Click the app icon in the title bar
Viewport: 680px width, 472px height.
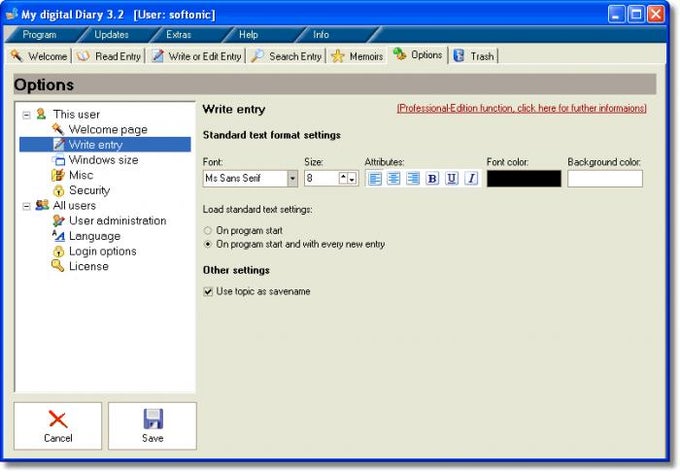click(12, 14)
